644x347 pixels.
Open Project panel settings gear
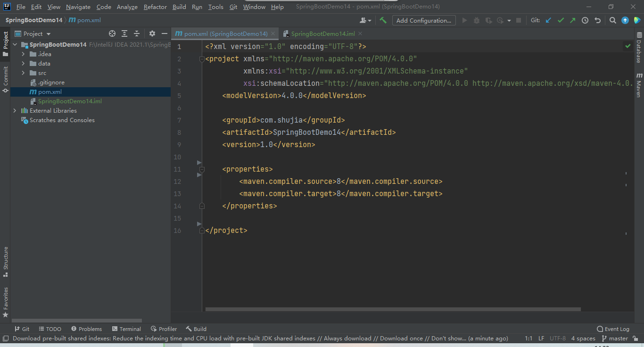pyautogui.click(x=152, y=33)
